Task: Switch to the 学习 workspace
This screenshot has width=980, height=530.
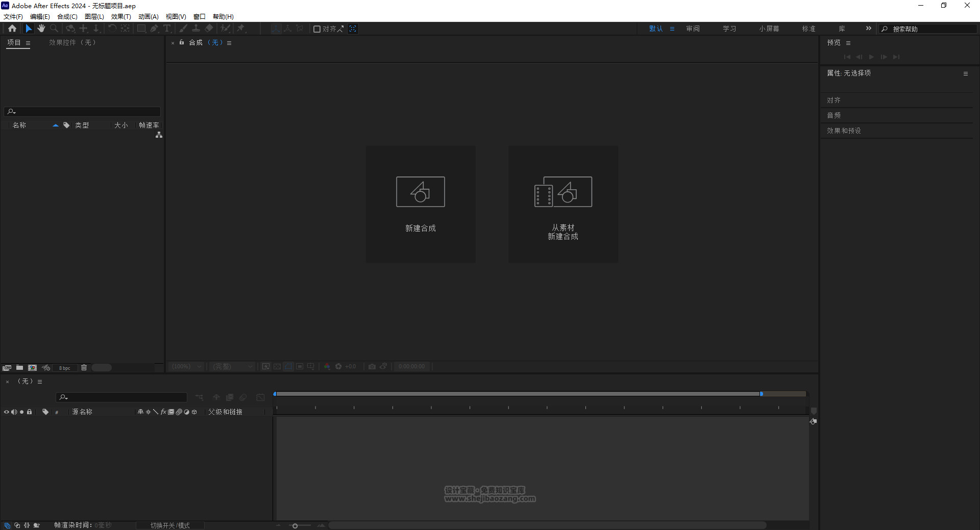Action: pos(729,29)
